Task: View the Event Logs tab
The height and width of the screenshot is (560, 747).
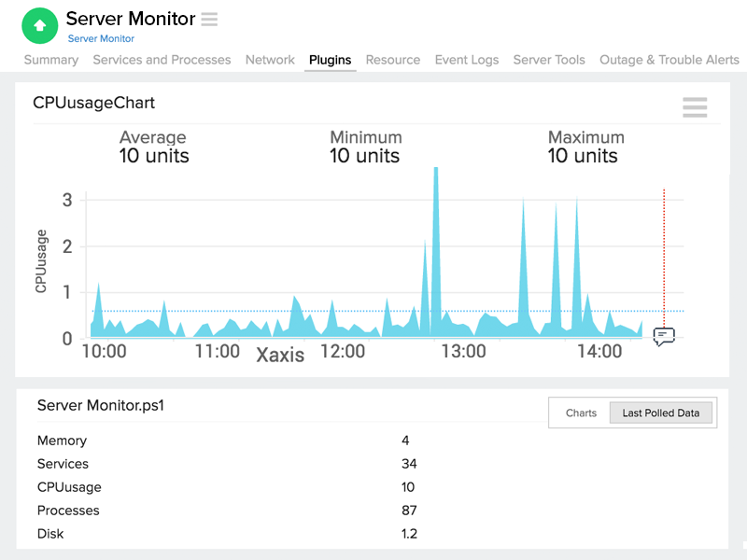Action: 467,60
